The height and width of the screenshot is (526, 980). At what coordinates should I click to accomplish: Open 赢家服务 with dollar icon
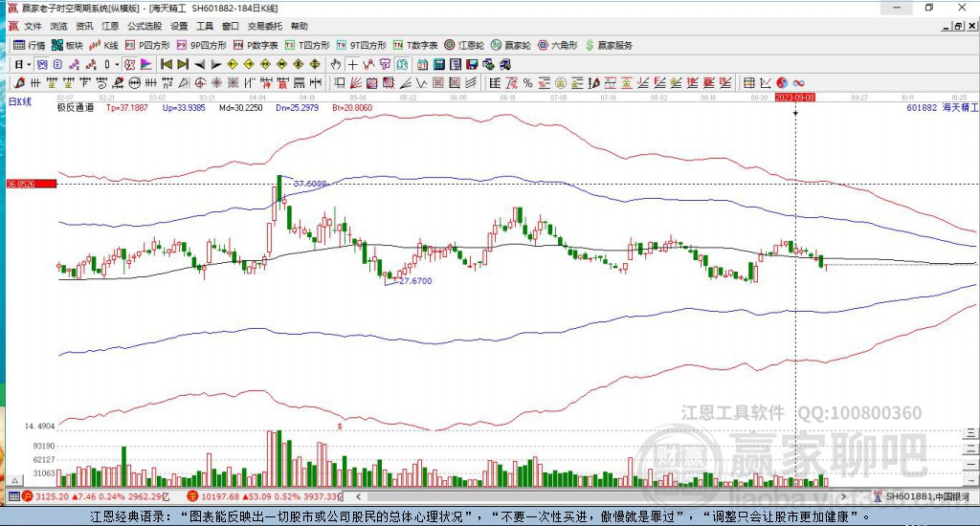pos(609,45)
